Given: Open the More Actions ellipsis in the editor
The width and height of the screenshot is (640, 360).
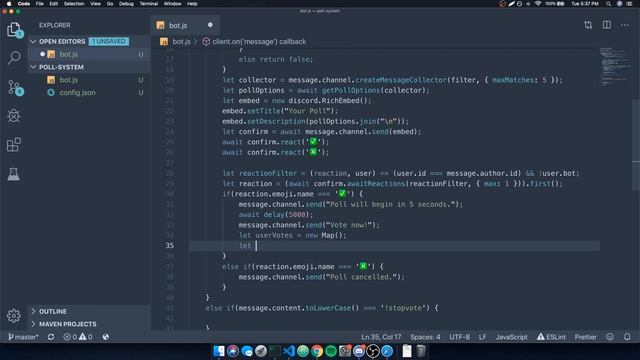Looking at the screenshot, I should tap(625, 25).
